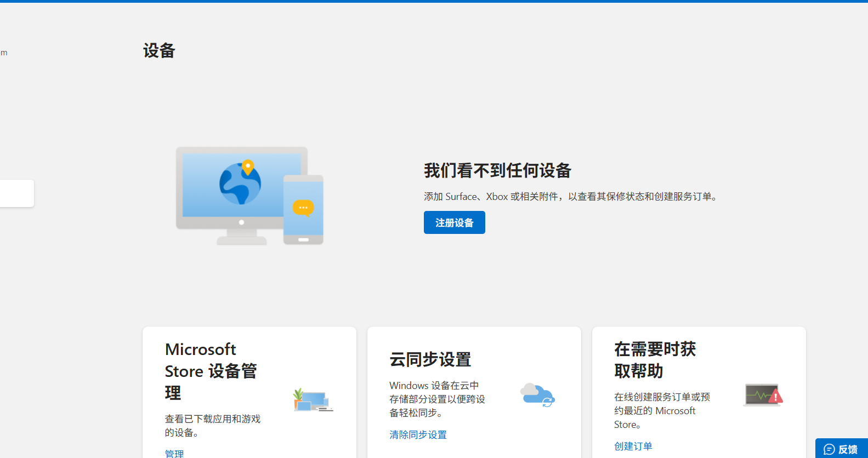Open the 管理 link in Microsoft Store card
This screenshot has width=868, height=458.
(x=174, y=453)
